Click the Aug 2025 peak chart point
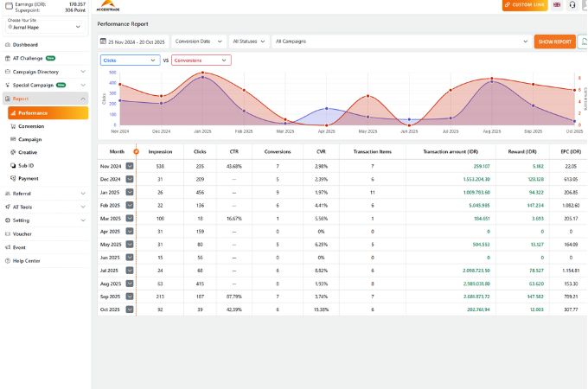 tap(491, 81)
